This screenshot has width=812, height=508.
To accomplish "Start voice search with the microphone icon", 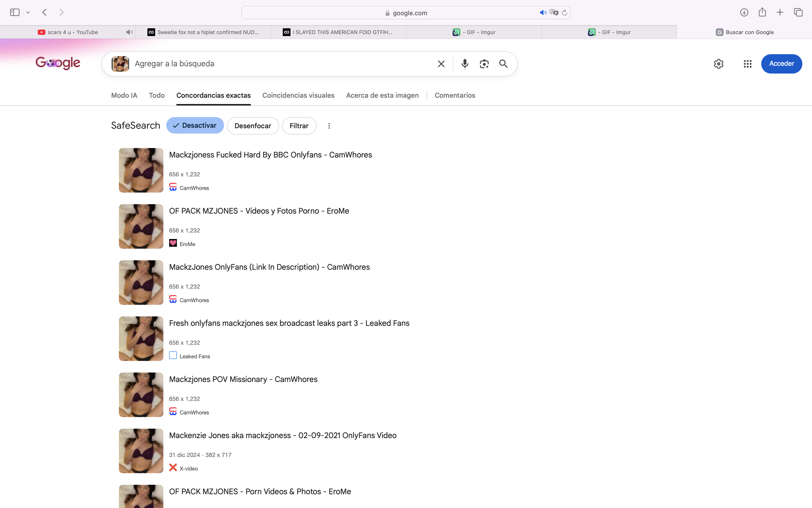I will (x=465, y=63).
